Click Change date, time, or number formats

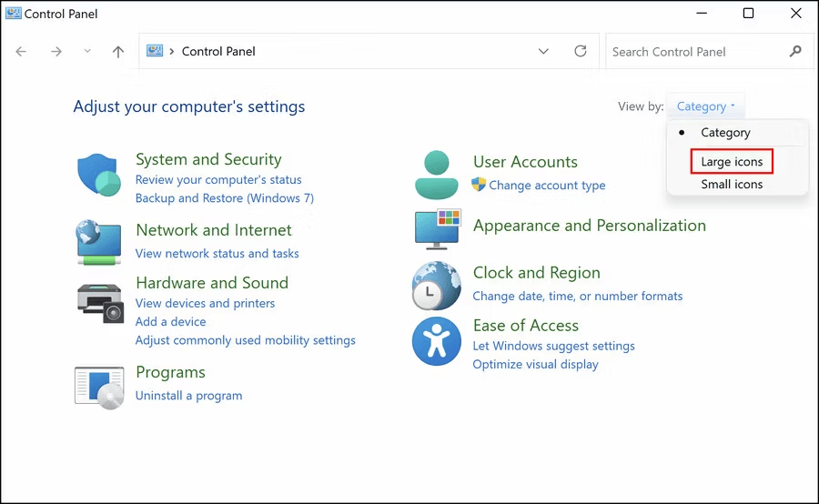[x=578, y=297]
